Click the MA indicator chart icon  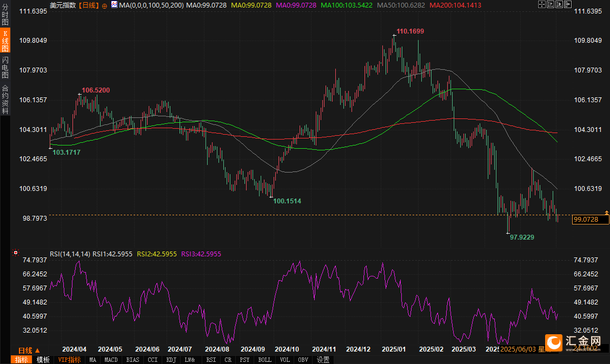point(114,5)
